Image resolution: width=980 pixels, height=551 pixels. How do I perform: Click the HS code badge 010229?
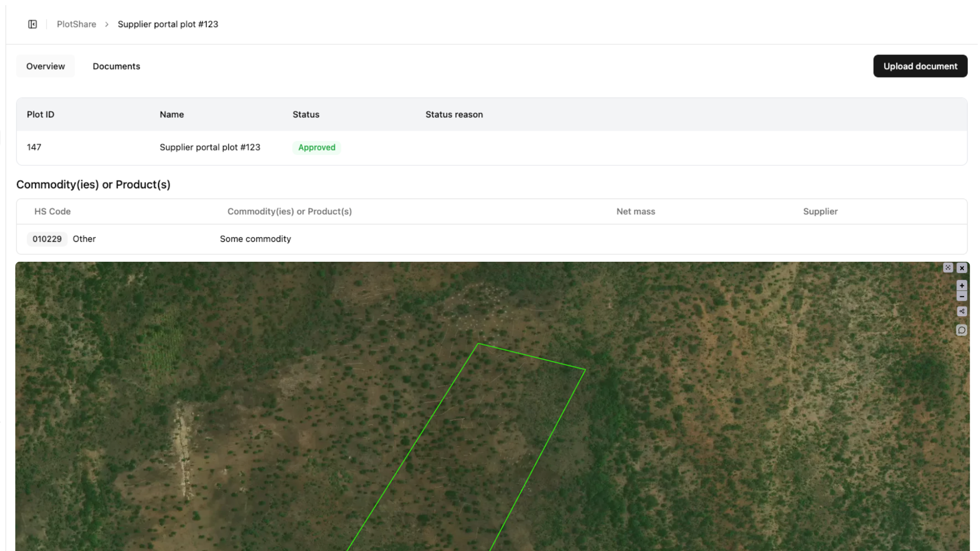[47, 239]
